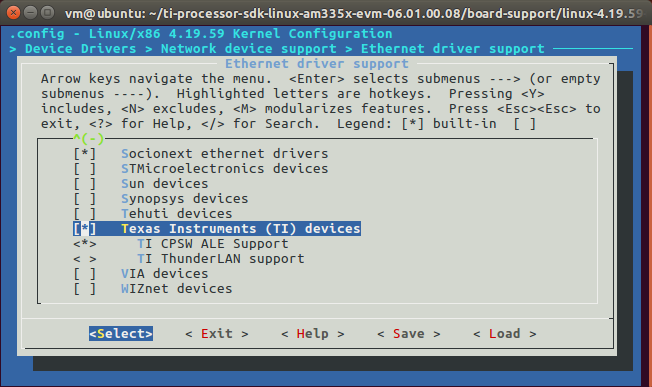Image resolution: width=652 pixels, height=387 pixels.
Task: Click the Help button
Action: pyautogui.click(x=313, y=333)
